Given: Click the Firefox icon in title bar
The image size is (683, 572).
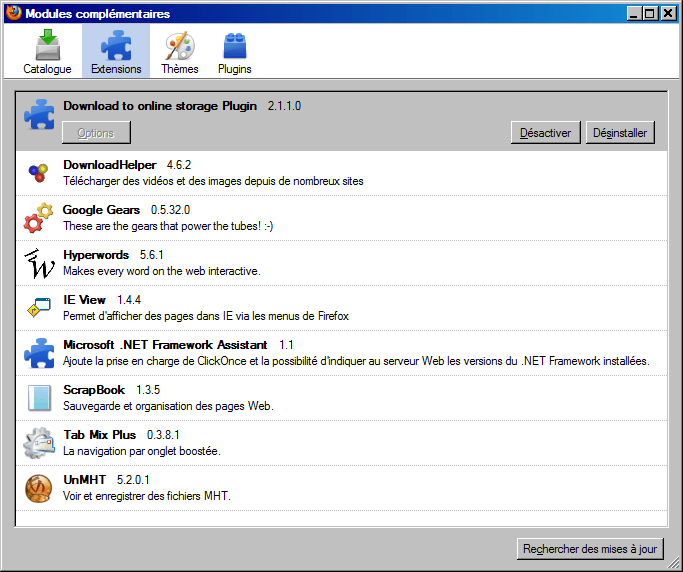Looking at the screenshot, I should click(14, 13).
